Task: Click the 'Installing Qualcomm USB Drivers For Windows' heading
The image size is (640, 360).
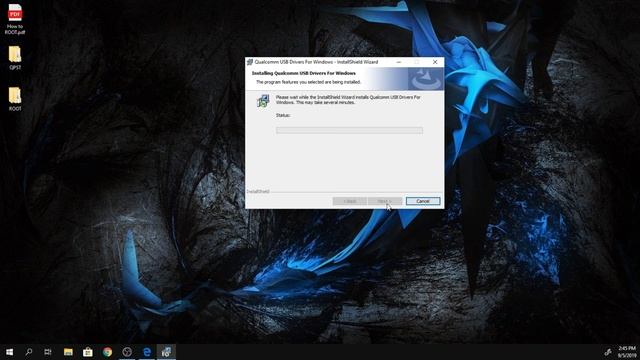Action: pos(304,73)
